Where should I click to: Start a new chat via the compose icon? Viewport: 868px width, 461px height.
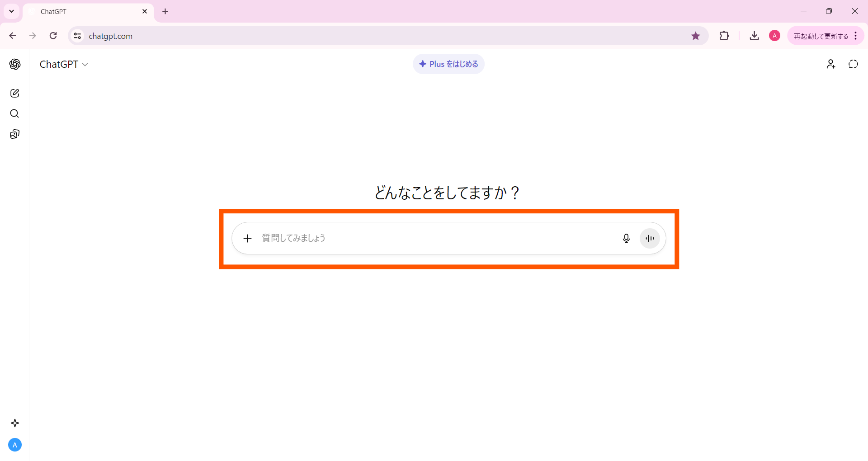(x=15, y=93)
